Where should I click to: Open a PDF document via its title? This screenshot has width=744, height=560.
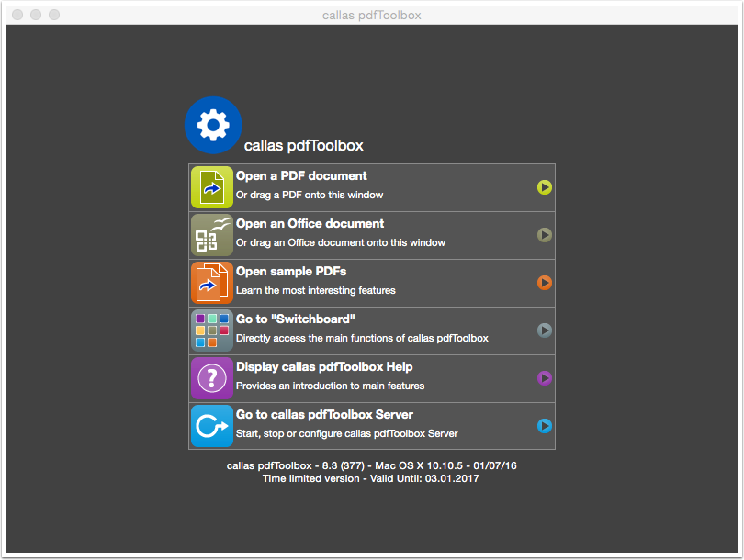click(301, 176)
